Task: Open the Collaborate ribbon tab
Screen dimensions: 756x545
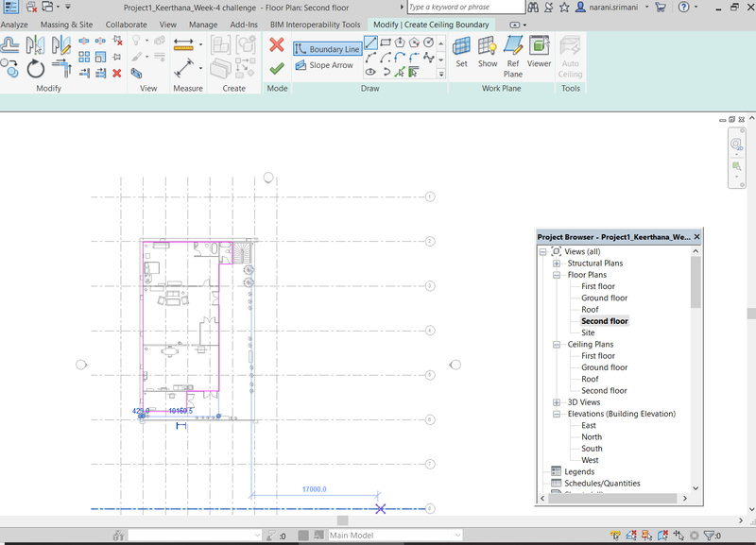Action: pos(126,25)
